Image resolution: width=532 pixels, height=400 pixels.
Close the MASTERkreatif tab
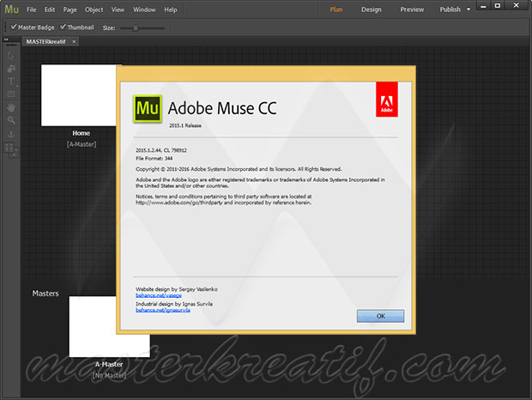coord(74,41)
